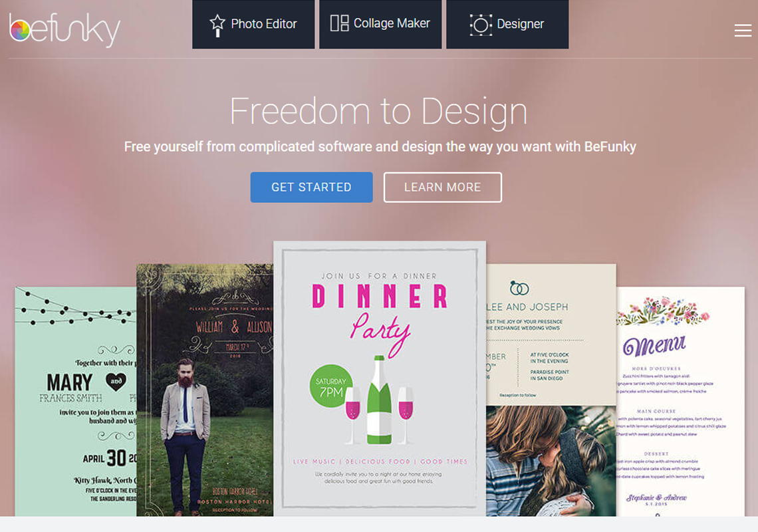Select the Dinner Party invitation template
The height and width of the screenshot is (532, 758).
(380, 378)
